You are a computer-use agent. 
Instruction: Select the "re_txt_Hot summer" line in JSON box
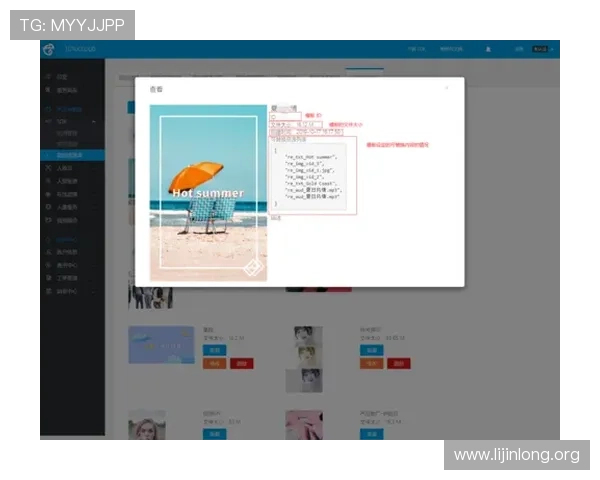(x=311, y=157)
